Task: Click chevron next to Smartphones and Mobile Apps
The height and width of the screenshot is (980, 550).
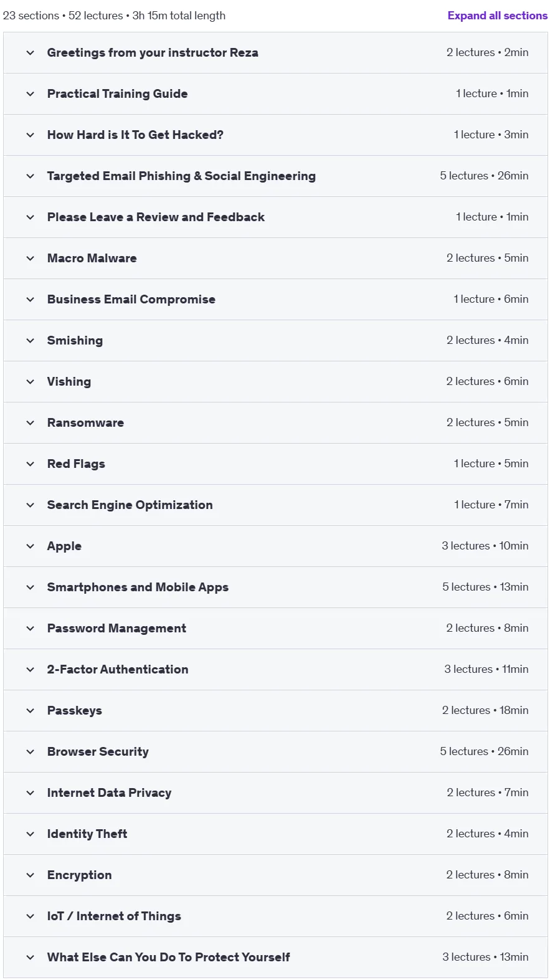Action: pos(30,588)
